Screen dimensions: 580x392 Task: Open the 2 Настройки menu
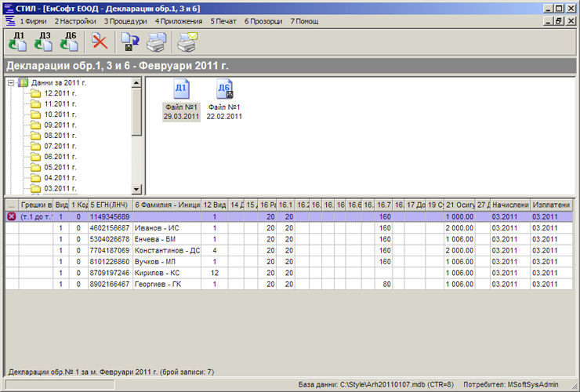(75, 21)
